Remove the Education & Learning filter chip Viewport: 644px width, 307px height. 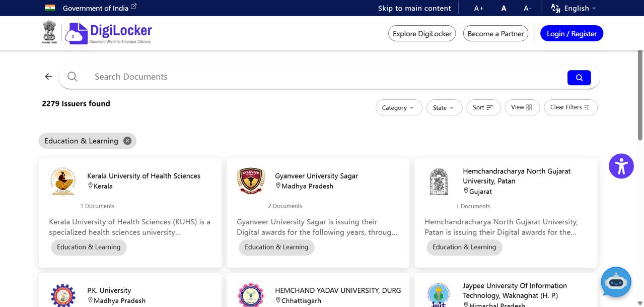[127, 141]
